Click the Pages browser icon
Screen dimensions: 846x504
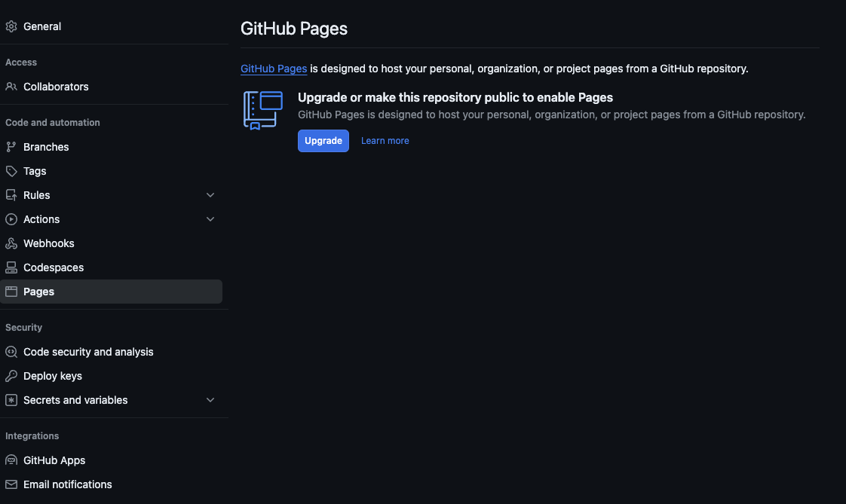(x=11, y=292)
